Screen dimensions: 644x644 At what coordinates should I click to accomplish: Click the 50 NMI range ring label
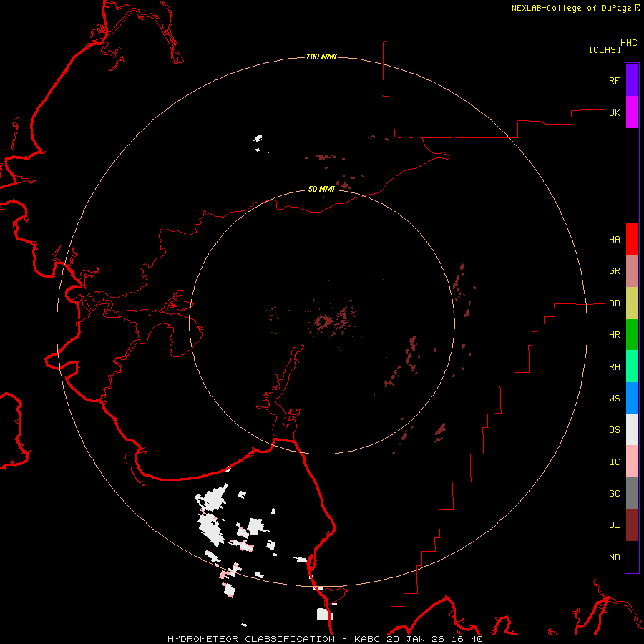[x=321, y=189]
